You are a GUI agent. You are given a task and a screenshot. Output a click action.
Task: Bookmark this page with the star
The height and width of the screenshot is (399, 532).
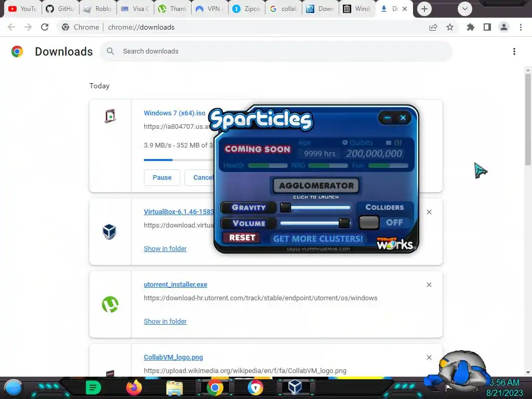tap(450, 27)
